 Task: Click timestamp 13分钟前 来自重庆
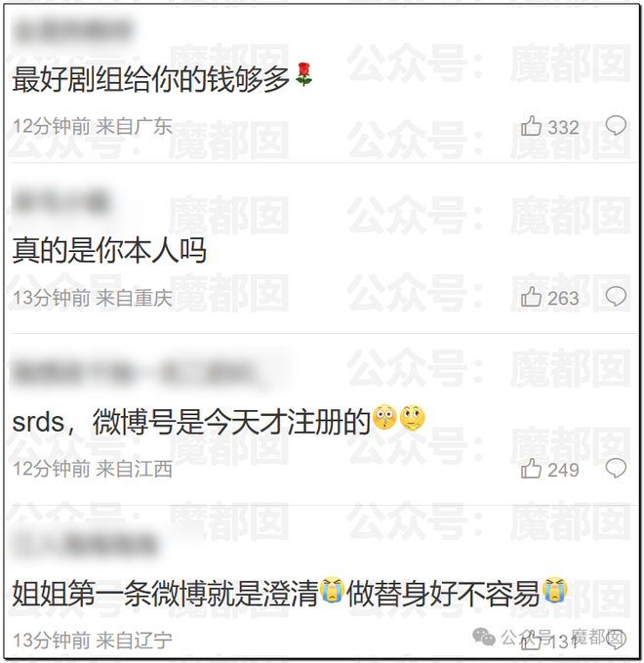coord(93,298)
